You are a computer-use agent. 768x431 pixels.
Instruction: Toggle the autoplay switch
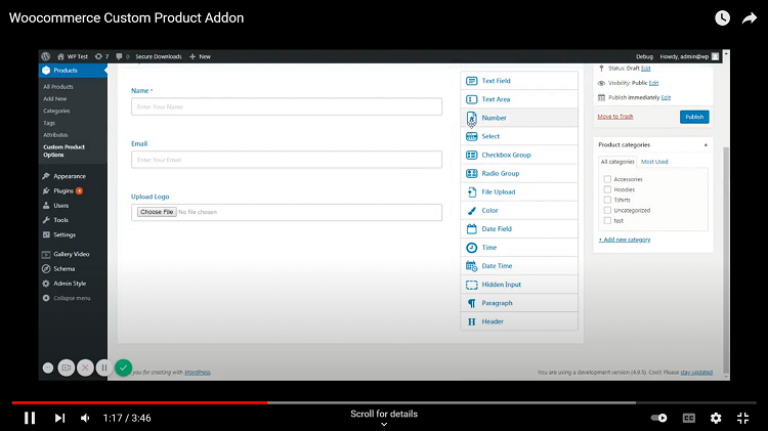(659, 418)
